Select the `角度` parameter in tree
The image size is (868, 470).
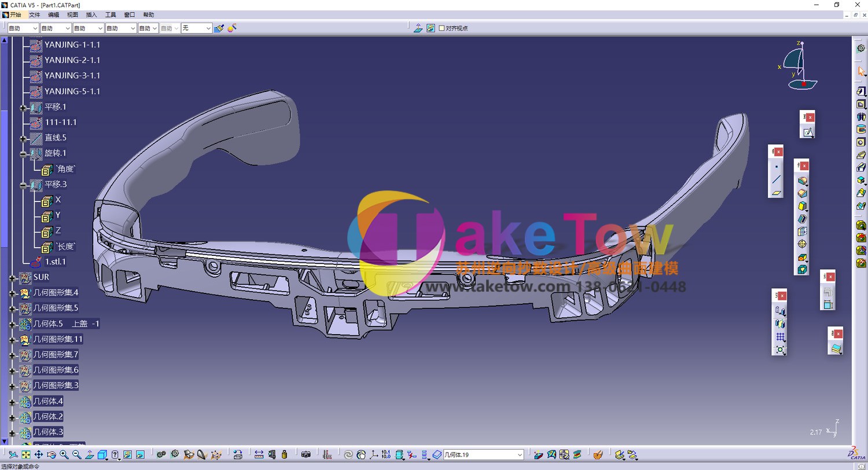(x=65, y=169)
